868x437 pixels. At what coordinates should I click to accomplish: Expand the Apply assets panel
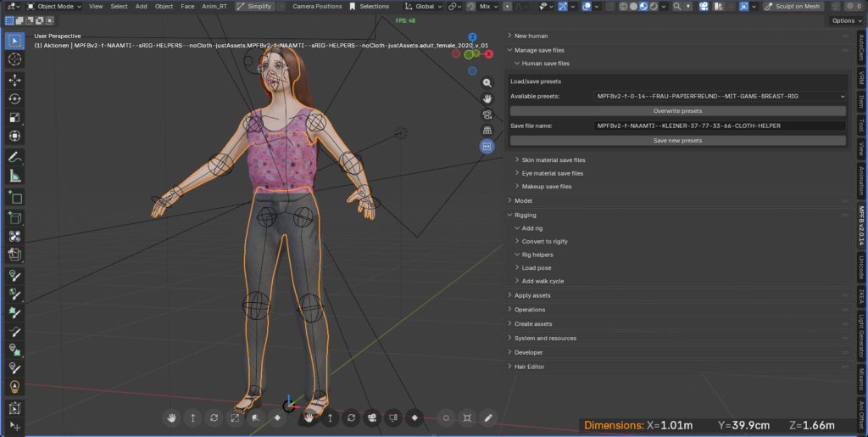(x=532, y=295)
